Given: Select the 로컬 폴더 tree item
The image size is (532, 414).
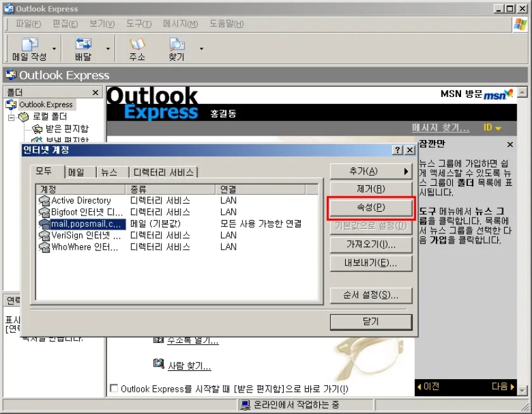Looking at the screenshot, I should (x=50, y=117).
